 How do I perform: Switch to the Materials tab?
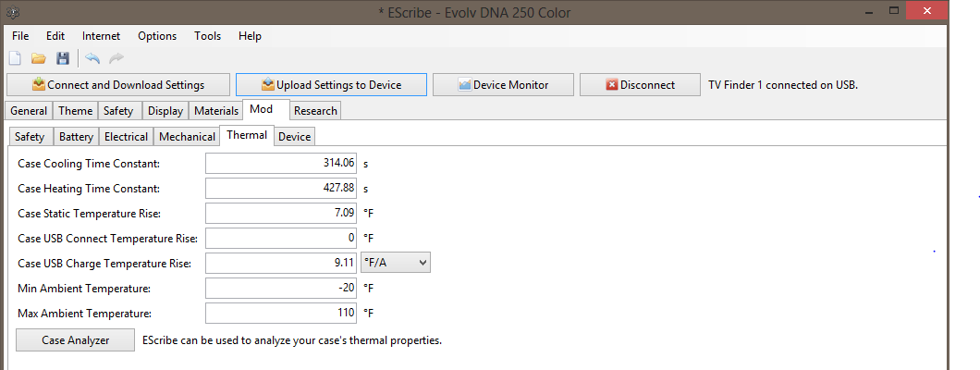216,111
